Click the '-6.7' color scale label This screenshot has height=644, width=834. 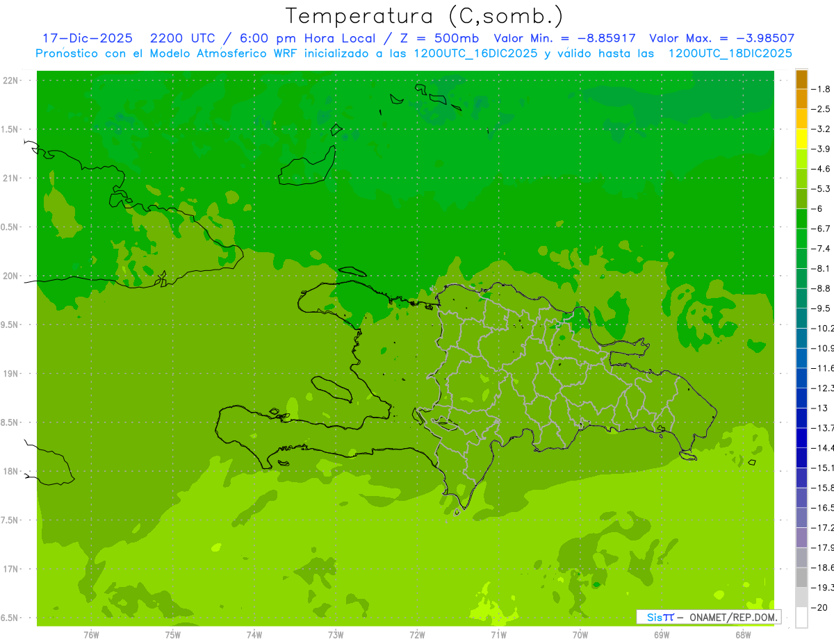821,229
